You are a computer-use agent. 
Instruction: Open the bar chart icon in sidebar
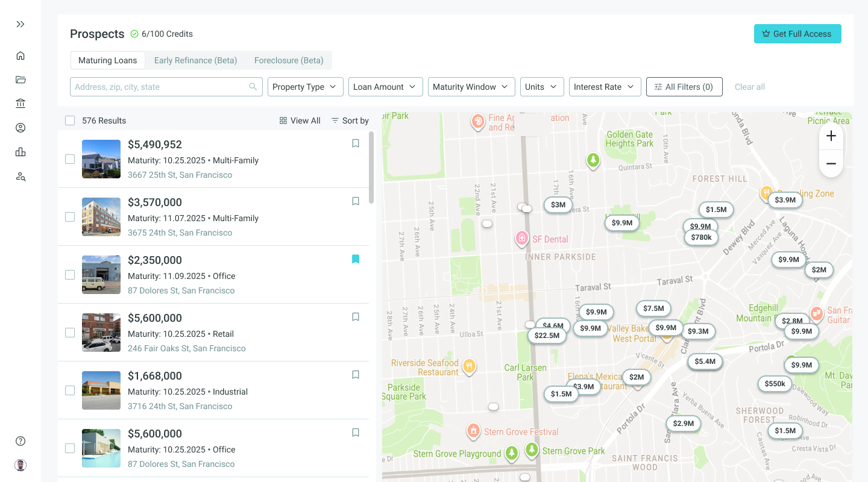(x=20, y=152)
